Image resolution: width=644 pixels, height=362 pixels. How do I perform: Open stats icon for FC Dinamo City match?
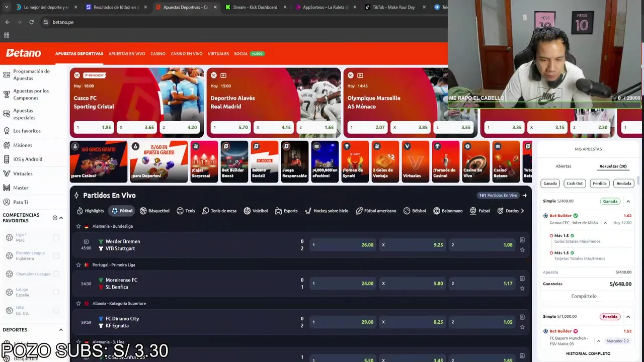pos(522,317)
